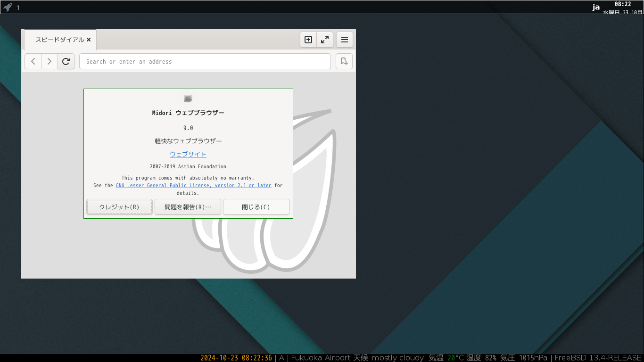Viewport: 644px width, 362px height.
Task: Focus the Search or enter an address field
Action: [205, 61]
